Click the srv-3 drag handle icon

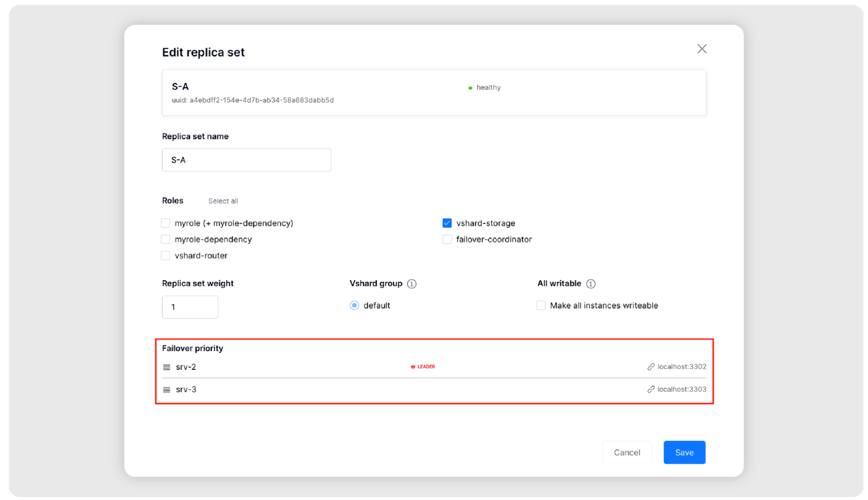pos(166,390)
